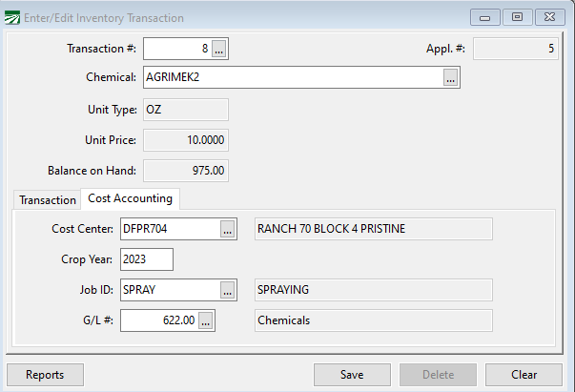Select the Cost Accounting tab

click(x=130, y=198)
